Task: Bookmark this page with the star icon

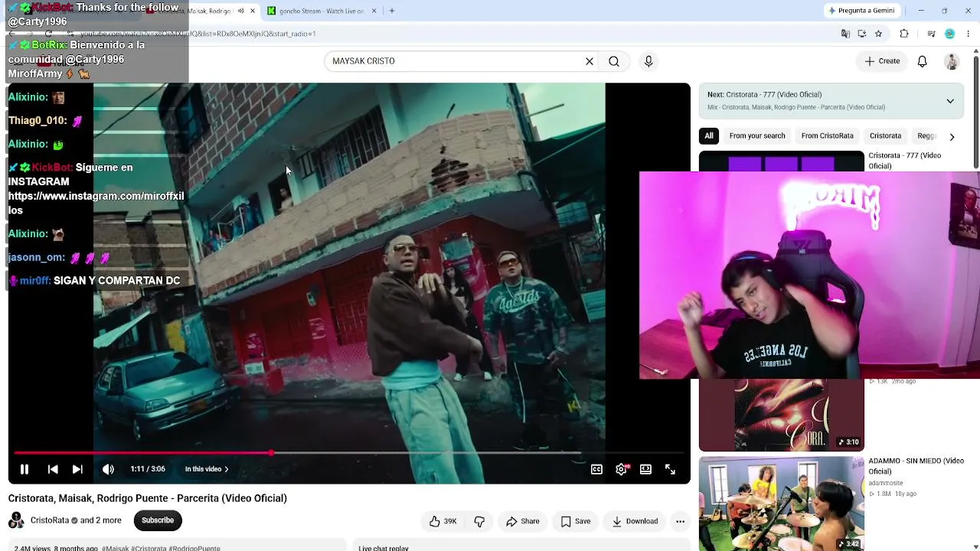Action: (x=878, y=34)
